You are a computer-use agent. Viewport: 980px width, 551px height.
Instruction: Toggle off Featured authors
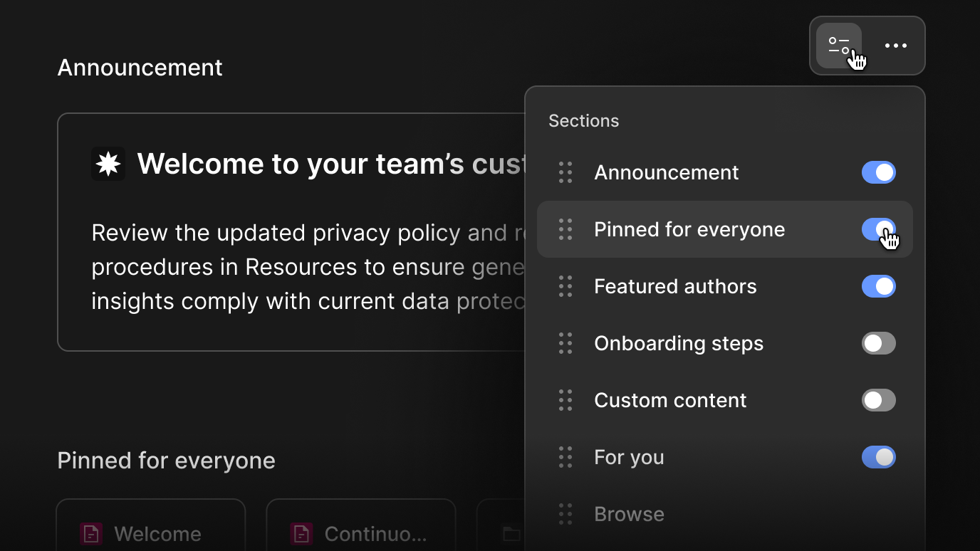(879, 286)
